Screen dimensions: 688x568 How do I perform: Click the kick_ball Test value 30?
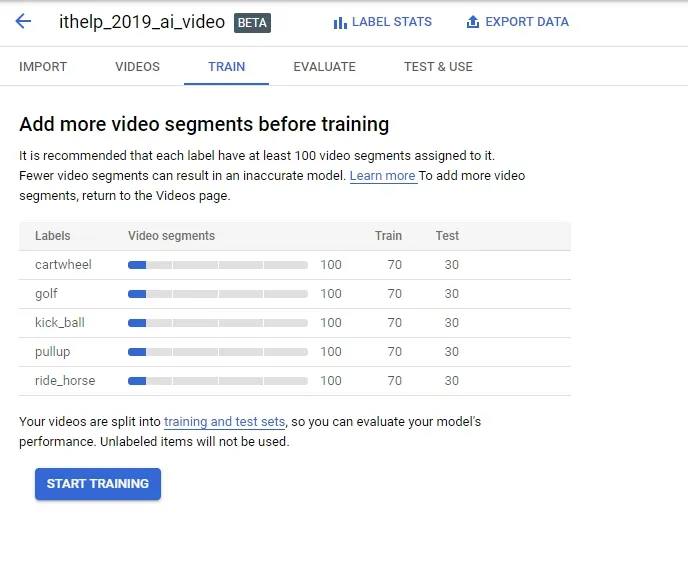(x=452, y=323)
